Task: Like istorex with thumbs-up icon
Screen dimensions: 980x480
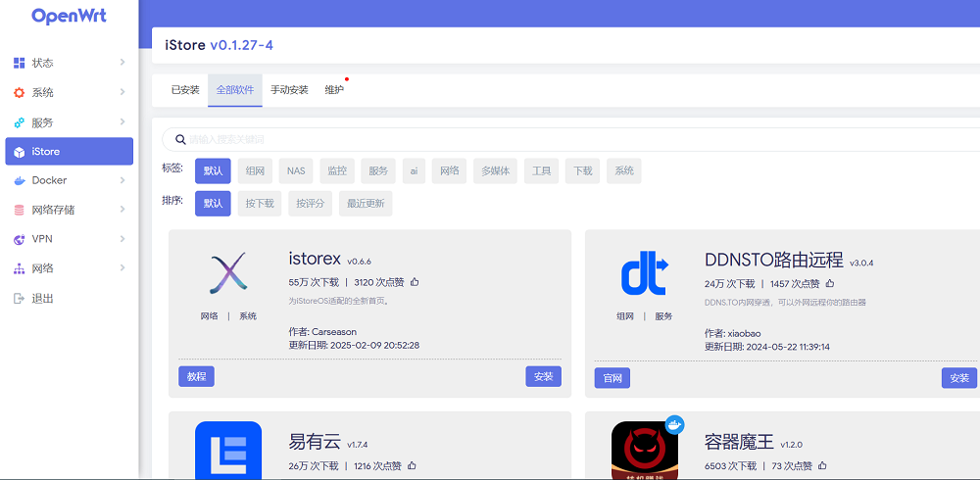Action: [415, 282]
